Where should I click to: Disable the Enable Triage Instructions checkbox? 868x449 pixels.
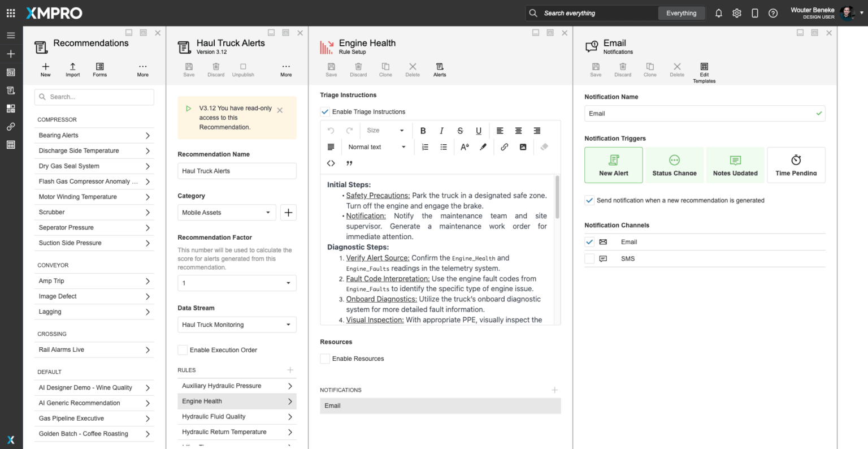(325, 112)
